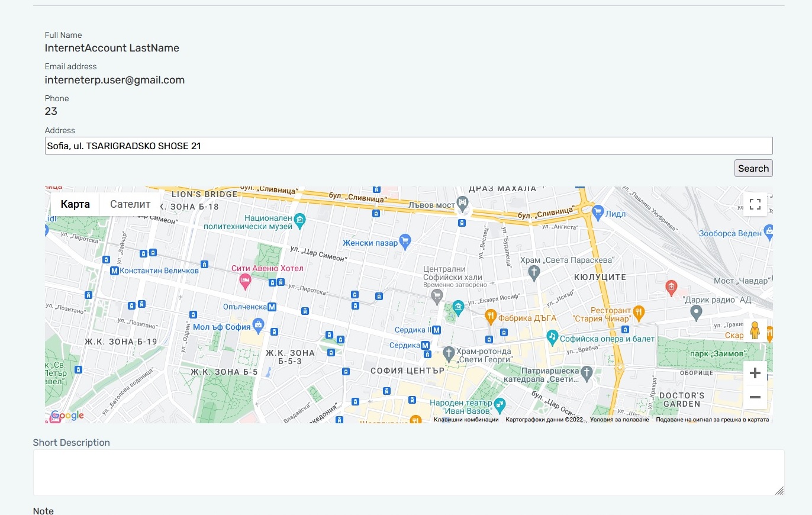Open Клавишни комбинации keyboard shortcuts
812x515 pixels.
(466, 420)
